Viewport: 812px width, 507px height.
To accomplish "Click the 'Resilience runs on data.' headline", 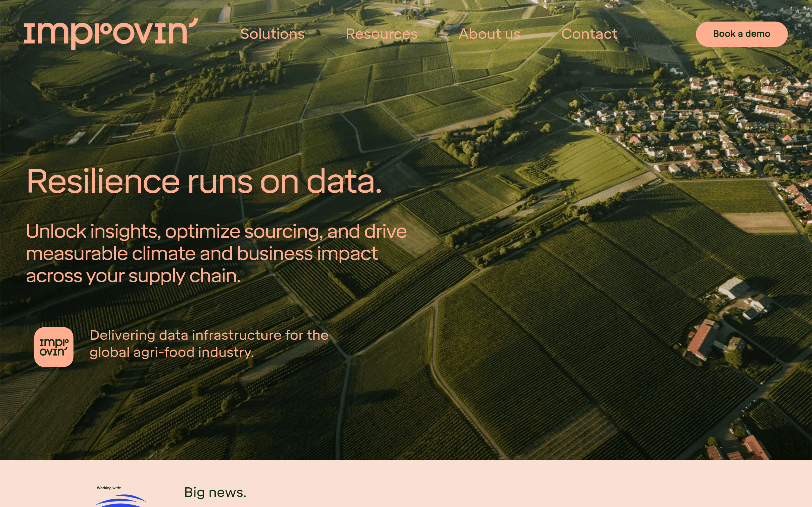I will tap(204, 181).
